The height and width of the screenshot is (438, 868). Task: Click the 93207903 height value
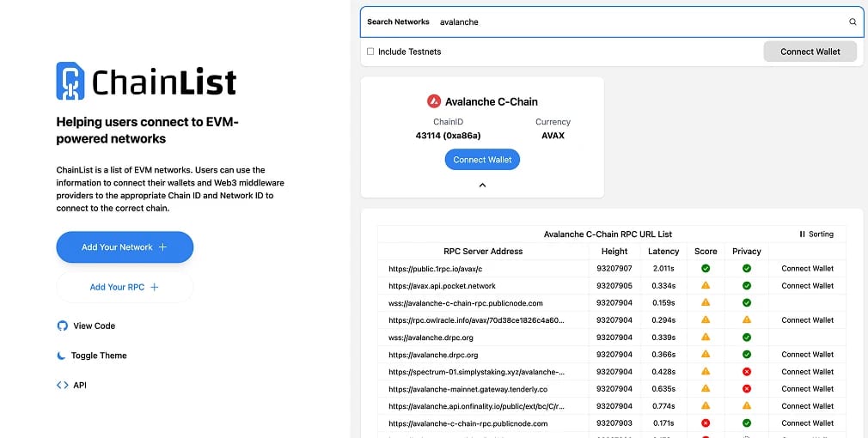point(614,423)
